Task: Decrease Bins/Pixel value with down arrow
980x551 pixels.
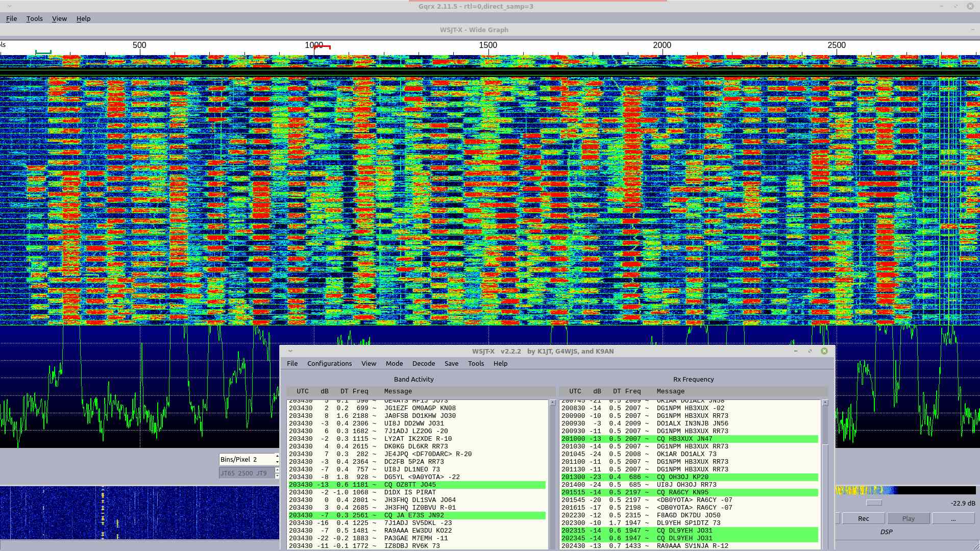Action: tap(277, 462)
